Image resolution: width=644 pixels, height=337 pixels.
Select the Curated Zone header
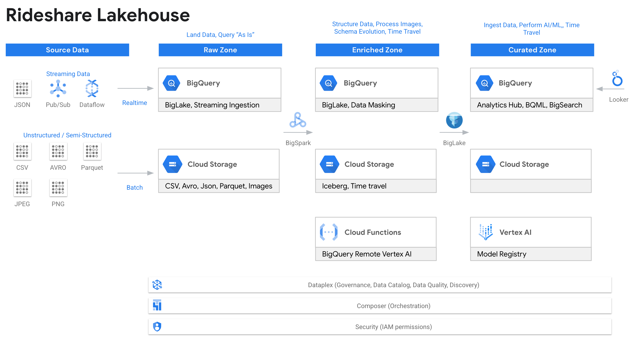coord(532,50)
